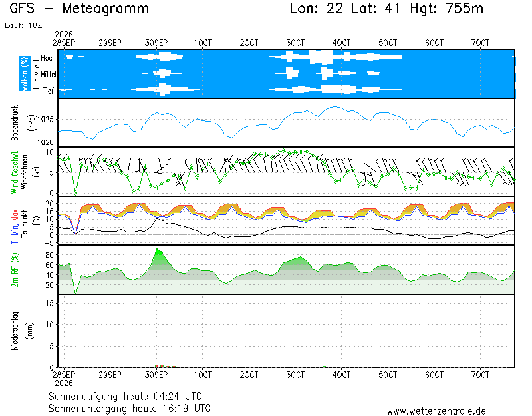Click the blue Wolken (%) legend box
Image resolution: width=532 pixels, height=416 pixels.
pos(25,74)
